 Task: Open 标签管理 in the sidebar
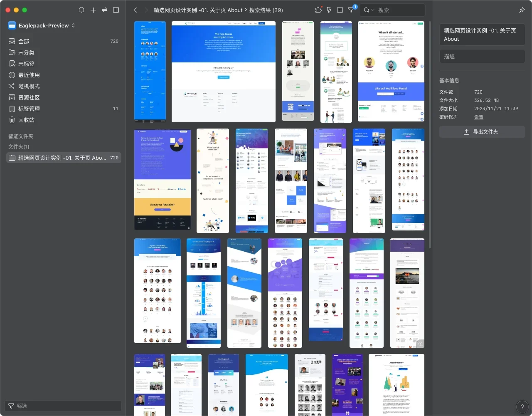29,109
